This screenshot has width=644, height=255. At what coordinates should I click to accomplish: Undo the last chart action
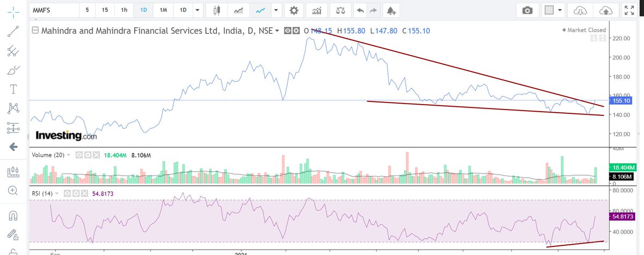pyautogui.click(x=361, y=10)
